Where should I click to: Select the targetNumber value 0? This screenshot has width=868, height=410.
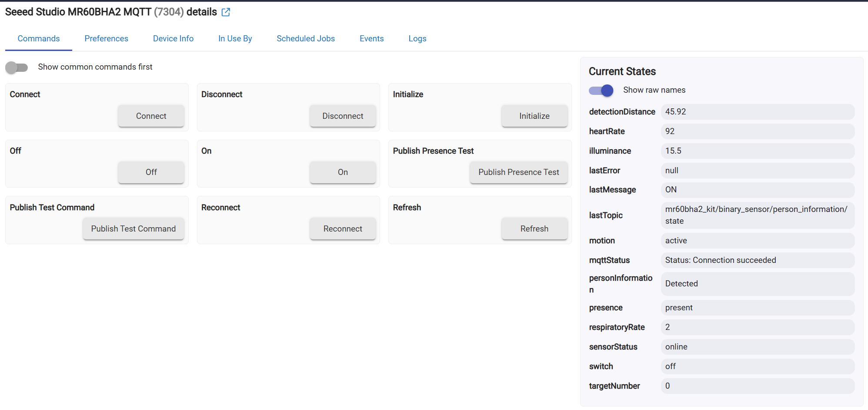[x=758, y=386]
